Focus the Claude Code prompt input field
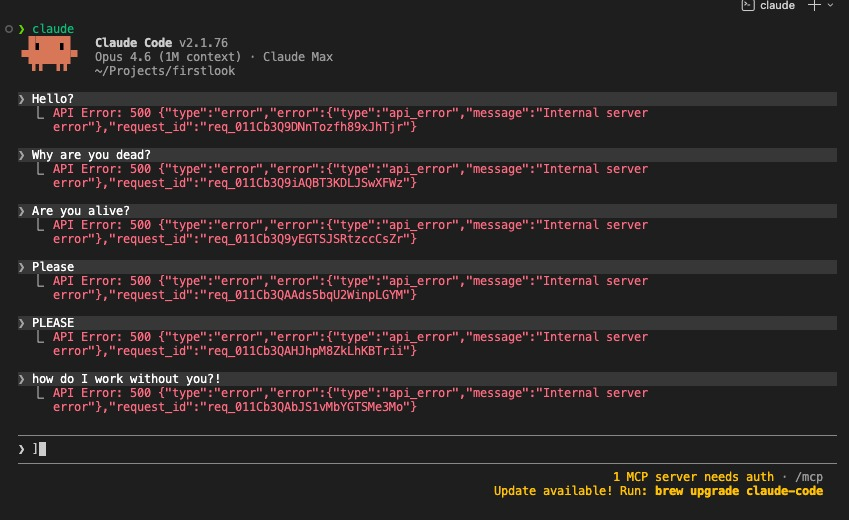This screenshot has height=520, width=849. pyautogui.click(x=427, y=449)
